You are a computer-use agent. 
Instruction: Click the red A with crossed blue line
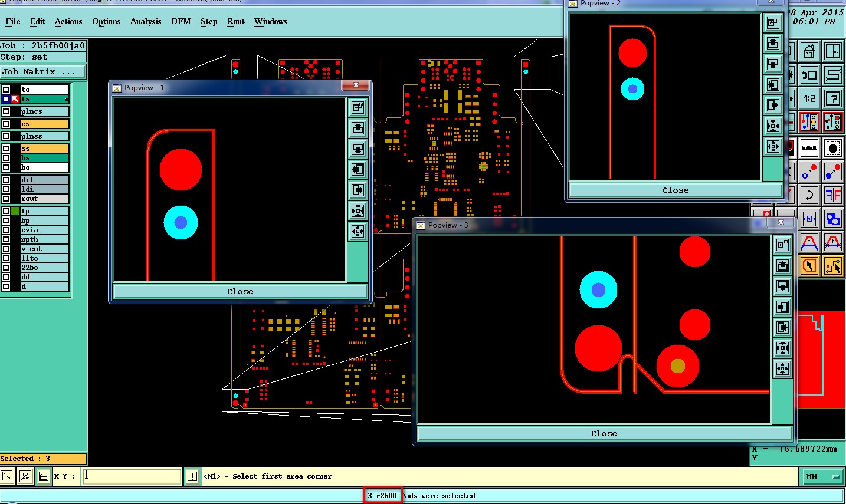point(833,242)
